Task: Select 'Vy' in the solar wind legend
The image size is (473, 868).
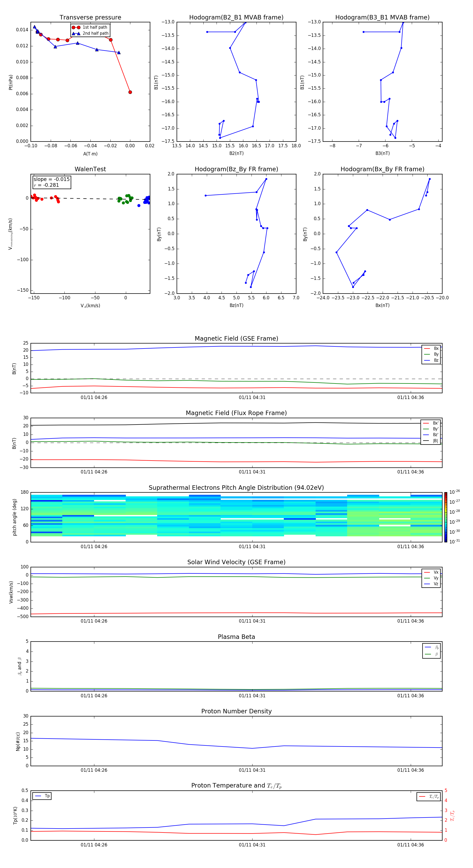Action: tap(431, 578)
